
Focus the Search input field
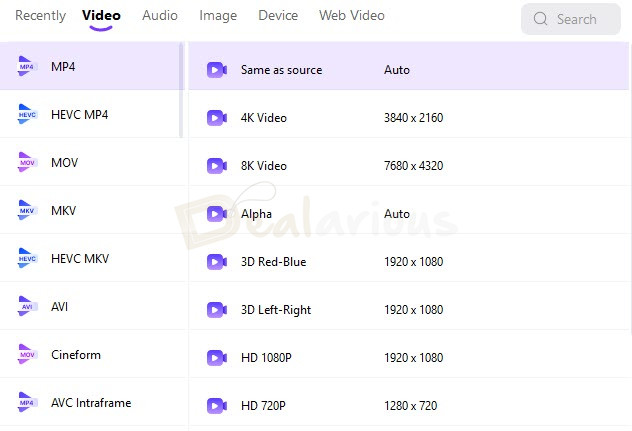[x=571, y=19]
